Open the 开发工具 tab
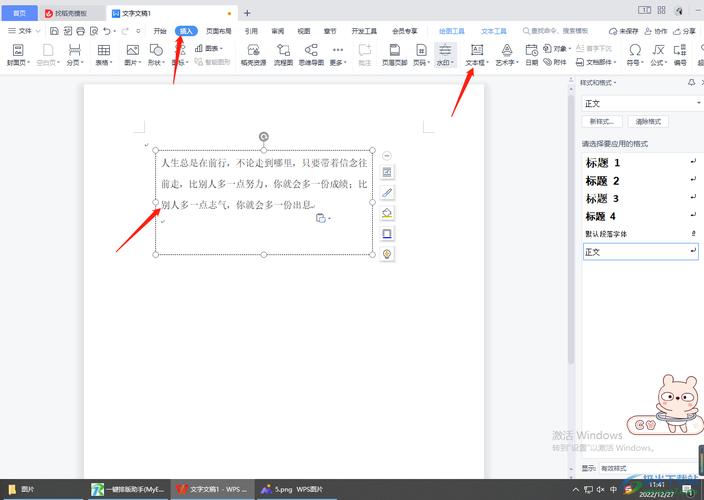Viewport: 704px width, 500px height. pyautogui.click(x=364, y=31)
